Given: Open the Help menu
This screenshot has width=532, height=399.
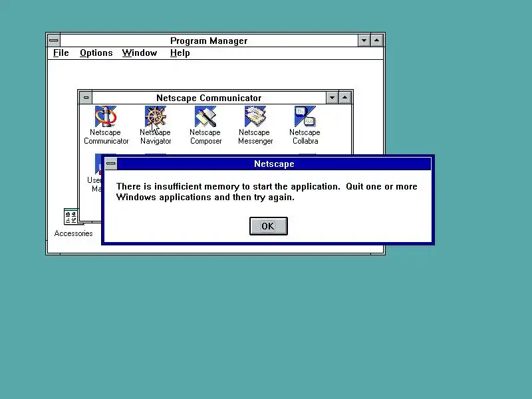Looking at the screenshot, I should 180,53.
